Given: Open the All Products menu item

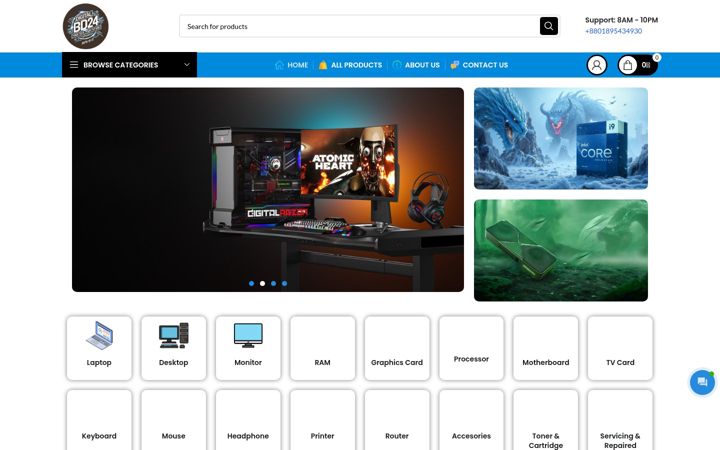Looking at the screenshot, I should coord(356,65).
